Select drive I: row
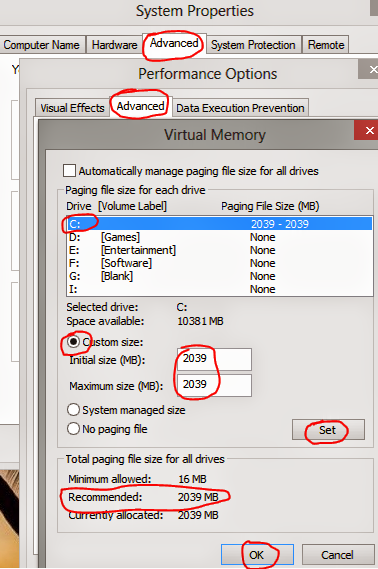Screen dimensions: 378x569 click(220, 289)
